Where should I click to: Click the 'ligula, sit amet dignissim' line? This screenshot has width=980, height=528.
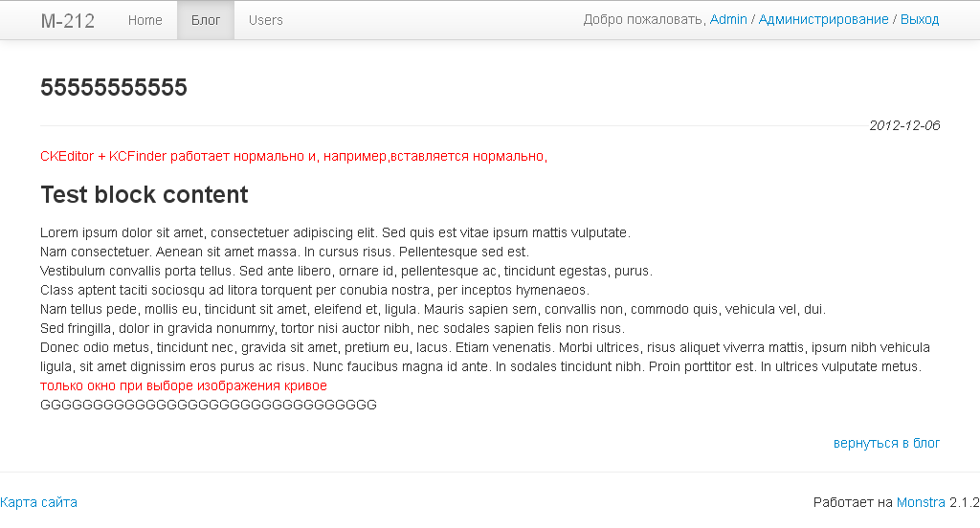click(481, 366)
